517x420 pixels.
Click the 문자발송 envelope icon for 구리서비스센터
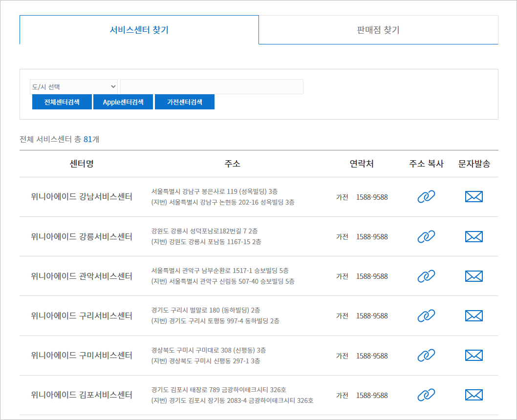click(474, 315)
